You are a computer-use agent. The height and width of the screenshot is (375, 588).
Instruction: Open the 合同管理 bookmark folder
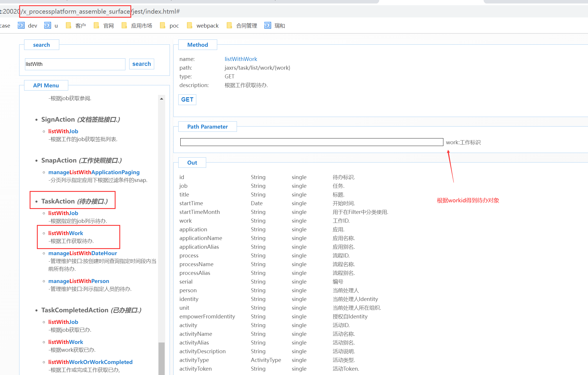pos(243,26)
